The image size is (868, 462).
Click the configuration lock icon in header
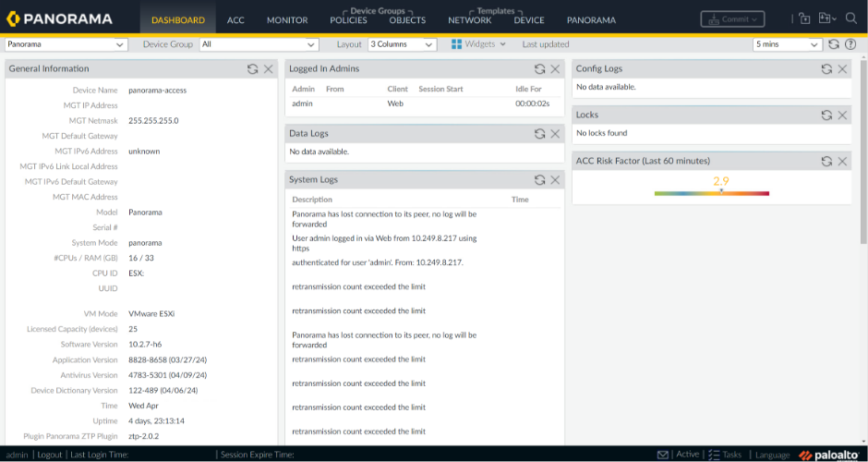804,18
